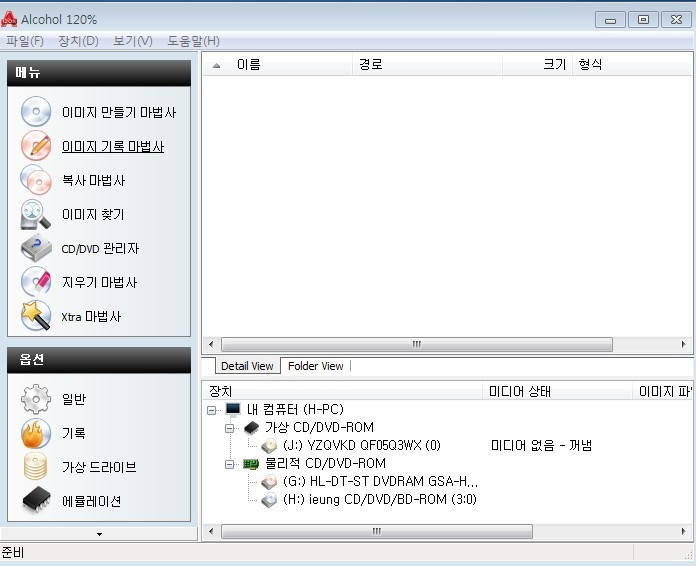The image size is (696, 566).
Task: Open the CD/DVD Manager drive icon
Action: (36, 248)
